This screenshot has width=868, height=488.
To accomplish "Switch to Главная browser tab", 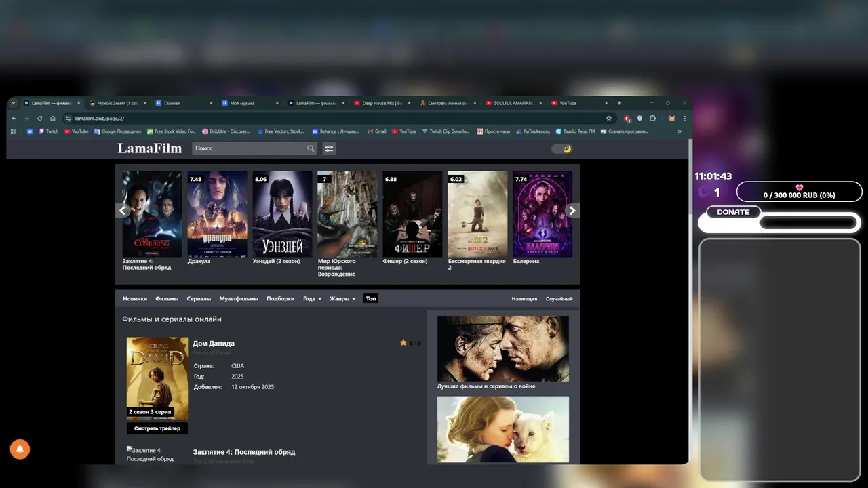I will (x=184, y=103).
